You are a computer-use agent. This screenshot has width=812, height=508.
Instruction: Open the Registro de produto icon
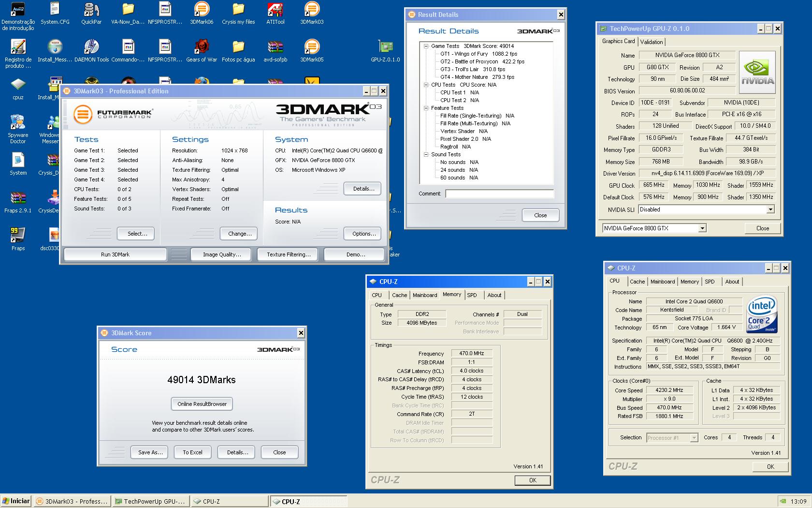[x=18, y=54]
